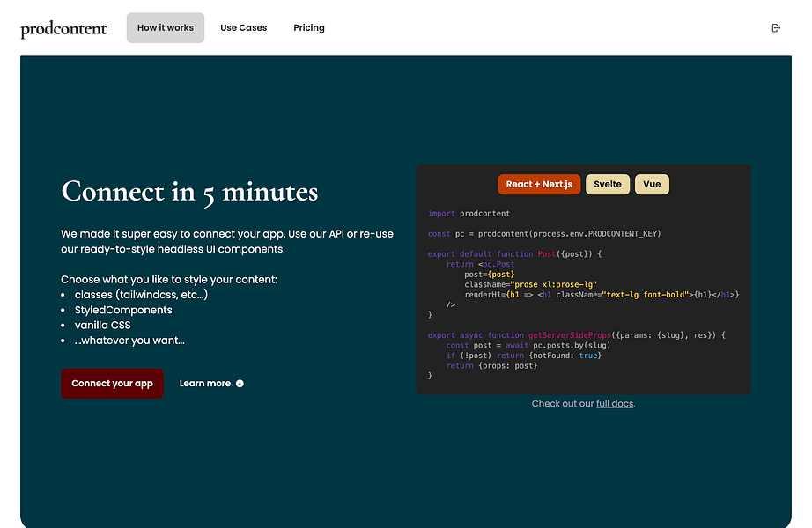
Task: Click the 'Choose what you like' text
Action: tap(169, 280)
